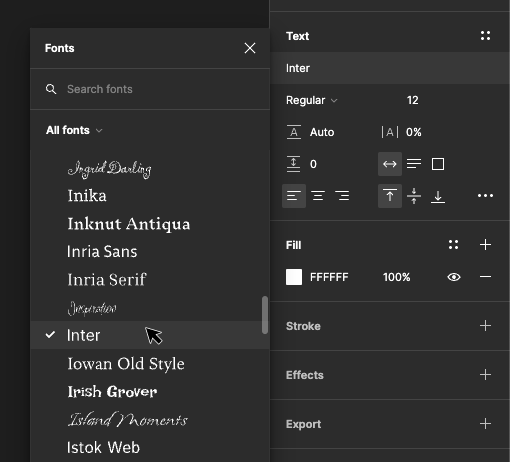The width and height of the screenshot is (510, 462).
Task: Align text right
Action: pos(342,196)
